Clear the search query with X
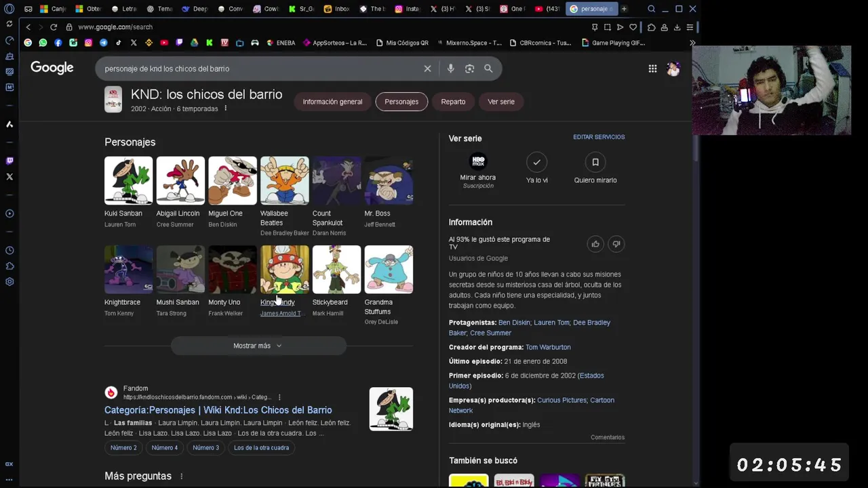The width and height of the screenshot is (868, 488). 427,68
